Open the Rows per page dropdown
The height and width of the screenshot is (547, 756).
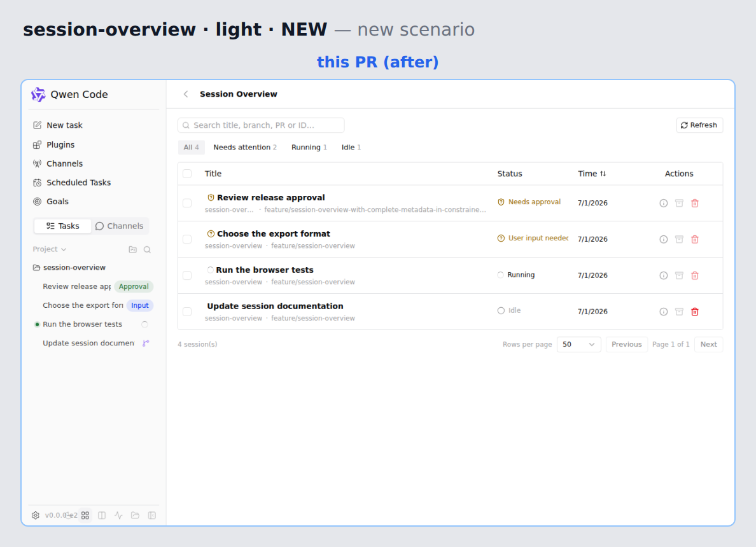[x=578, y=344]
